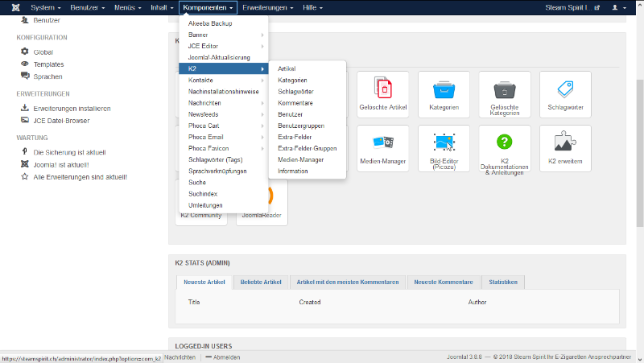This screenshot has width=644, height=363.
Task: Open the Benutzer dropdown in top bar
Action: [88, 7]
